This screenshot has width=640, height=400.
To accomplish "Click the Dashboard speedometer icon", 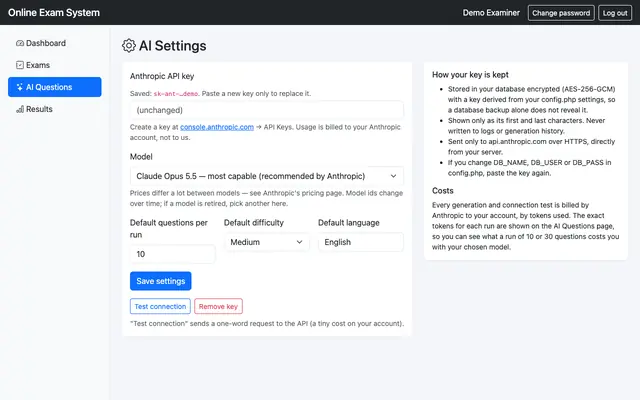I will tap(20, 43).
